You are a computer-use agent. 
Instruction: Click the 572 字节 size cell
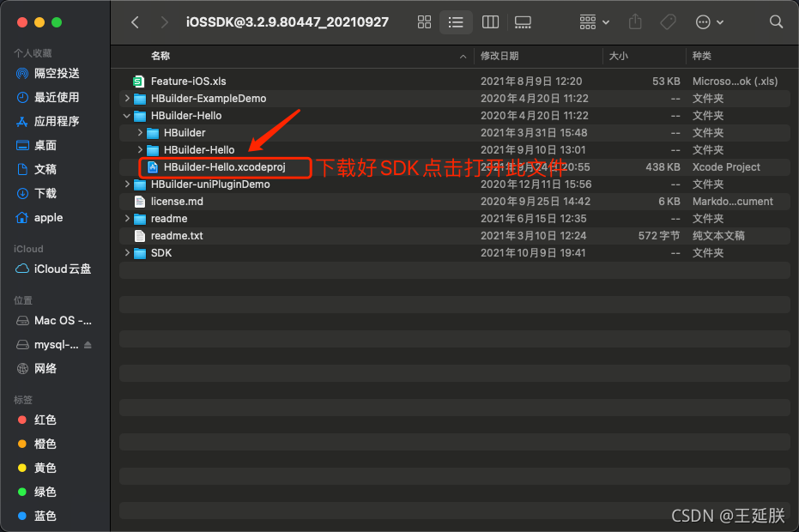pyautogui.click(x=659, y=235)
